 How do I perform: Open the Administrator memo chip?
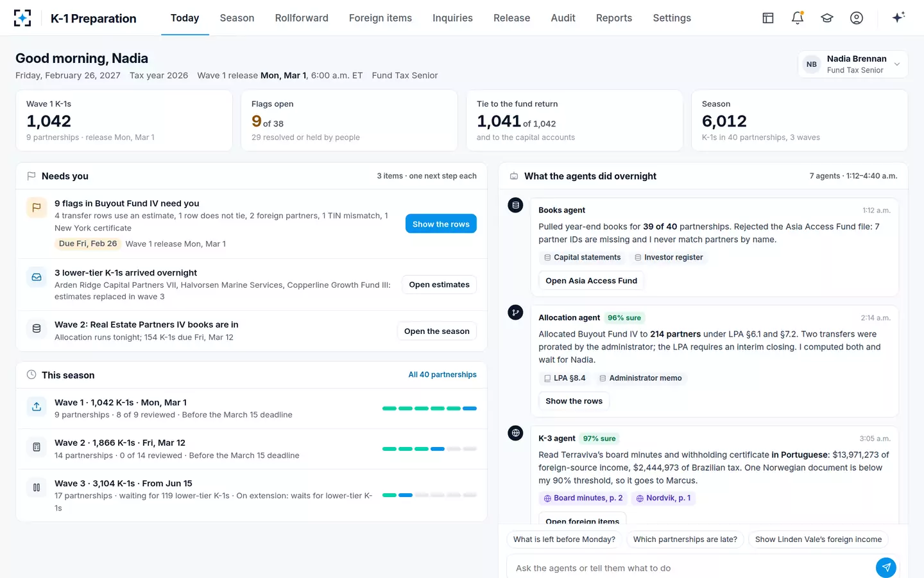(x=640, y=378)
